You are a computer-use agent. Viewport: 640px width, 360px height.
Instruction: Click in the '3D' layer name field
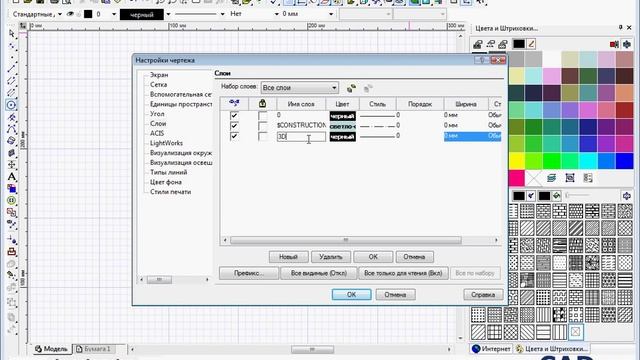[301, 136]
